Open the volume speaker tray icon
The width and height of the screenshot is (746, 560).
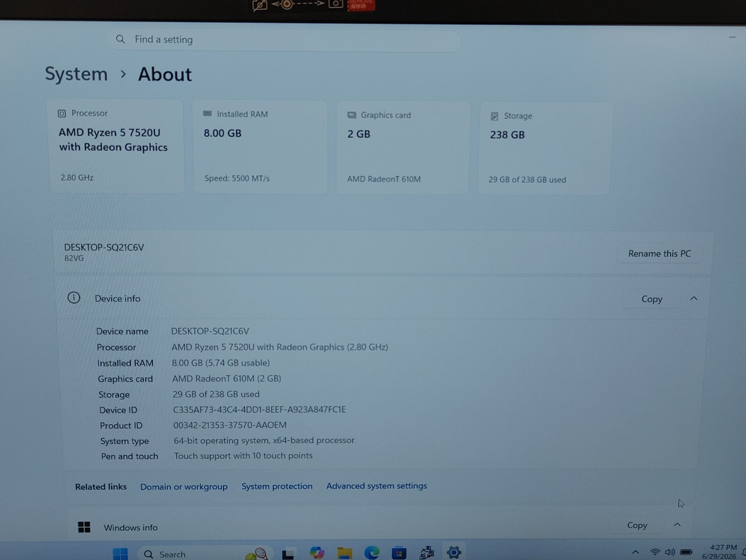[670, 552]
